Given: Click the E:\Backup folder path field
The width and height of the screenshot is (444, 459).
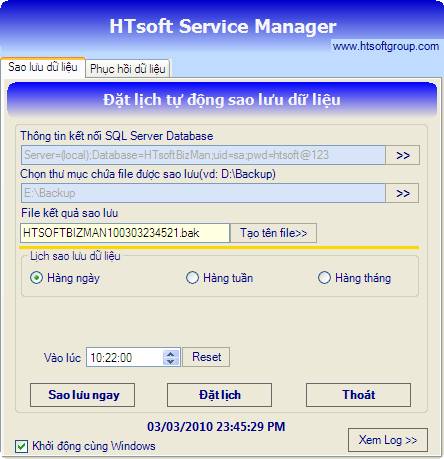Looking at the screenshot, I should tap(203, 193).
